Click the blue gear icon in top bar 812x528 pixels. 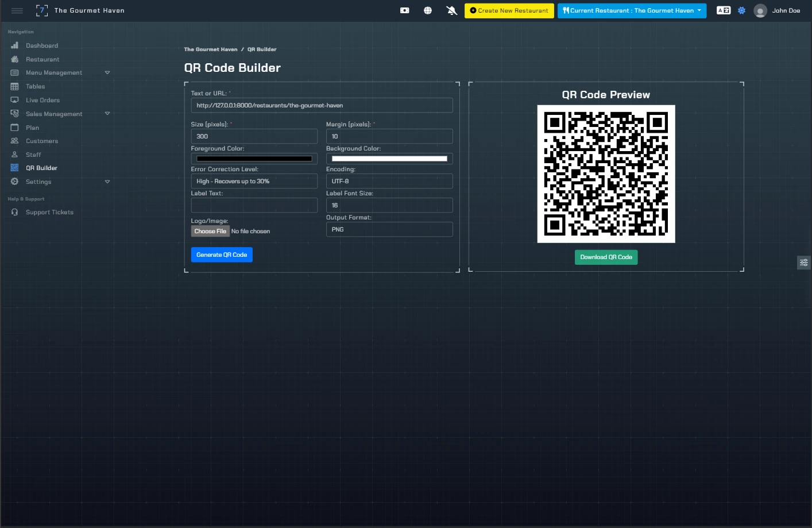742,10
